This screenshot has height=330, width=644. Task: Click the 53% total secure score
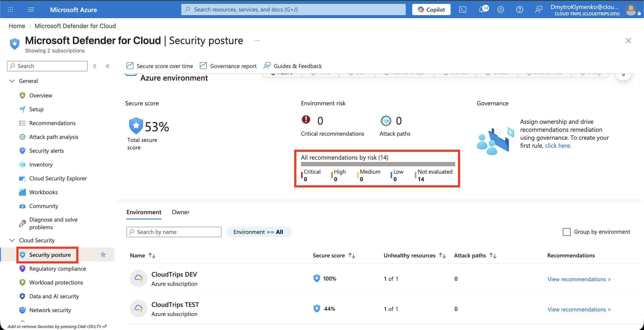point(157,127)
